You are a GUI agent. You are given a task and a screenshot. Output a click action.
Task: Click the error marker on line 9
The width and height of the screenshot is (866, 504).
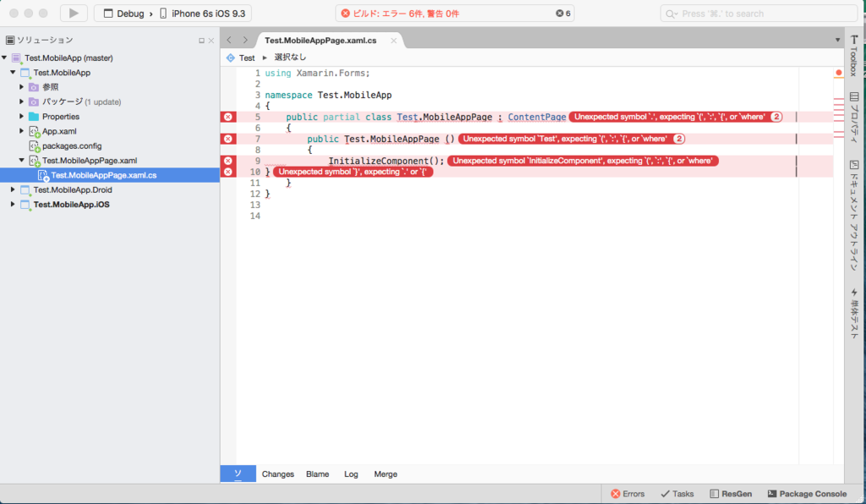(228, 161)
